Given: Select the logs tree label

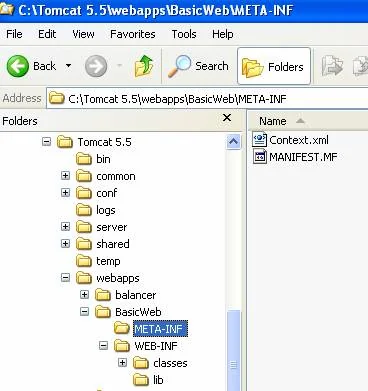Looking at the screenshot, I should [106, 210].
